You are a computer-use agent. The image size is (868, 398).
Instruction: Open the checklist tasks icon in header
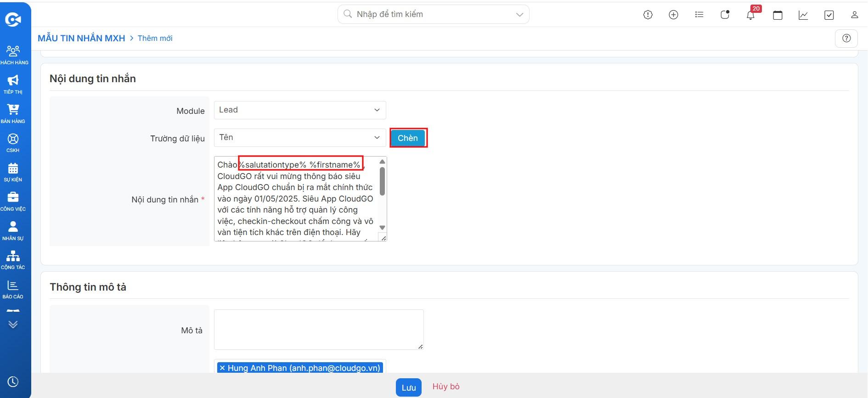point(829,15)
